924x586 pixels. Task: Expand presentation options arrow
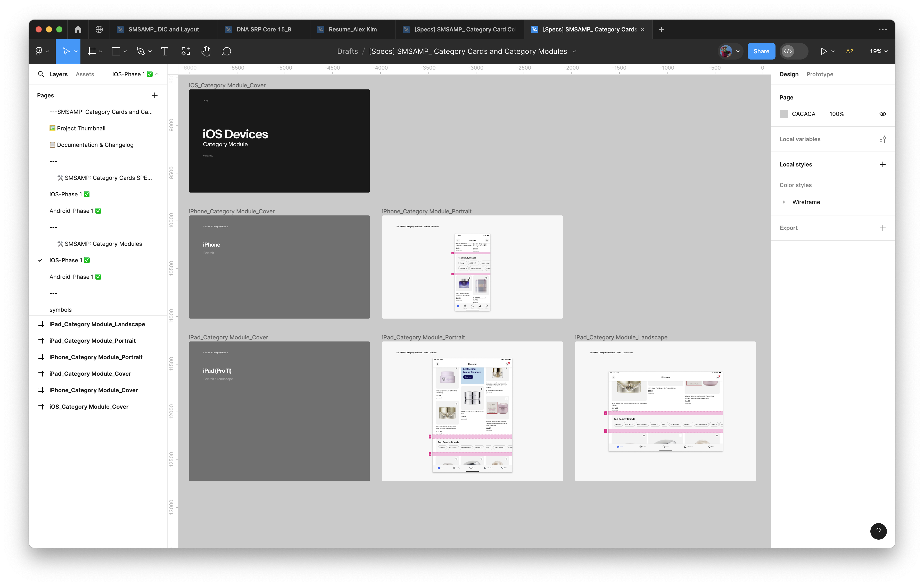[833, 51]
